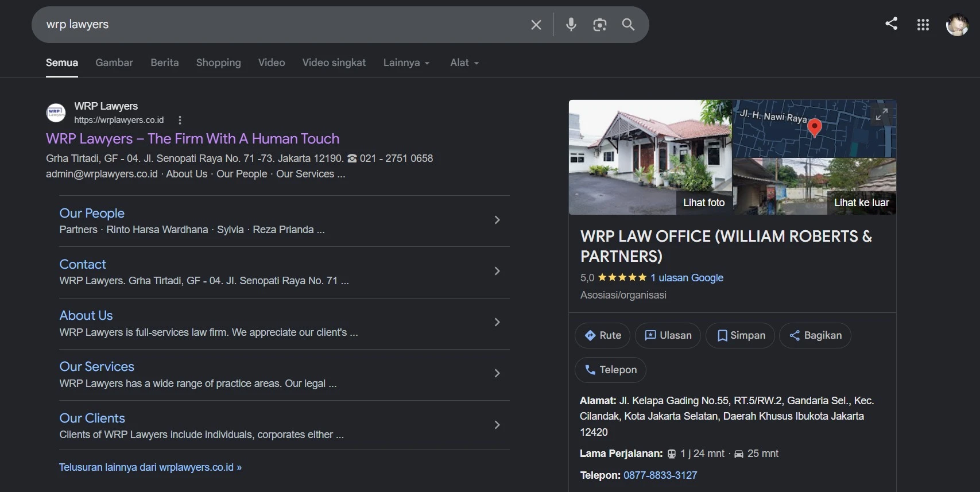980x492 pixels.
Task: Open the Lihat ke luar street view photo
Action: pos(815,187)
